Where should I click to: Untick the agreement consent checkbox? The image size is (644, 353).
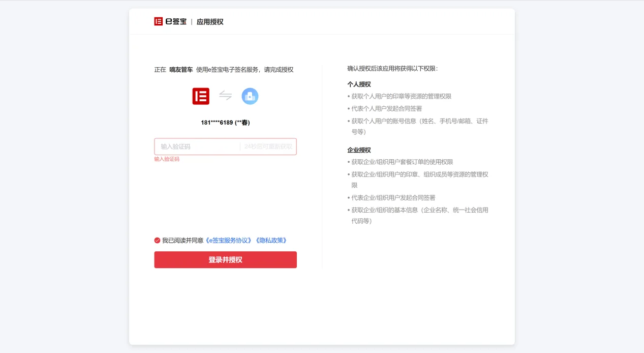point(157,241)
